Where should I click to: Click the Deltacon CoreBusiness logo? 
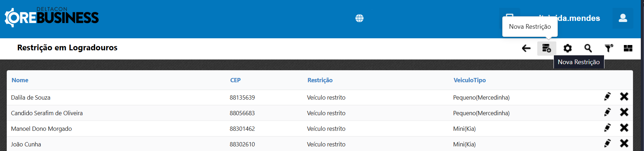click(52, 17)
